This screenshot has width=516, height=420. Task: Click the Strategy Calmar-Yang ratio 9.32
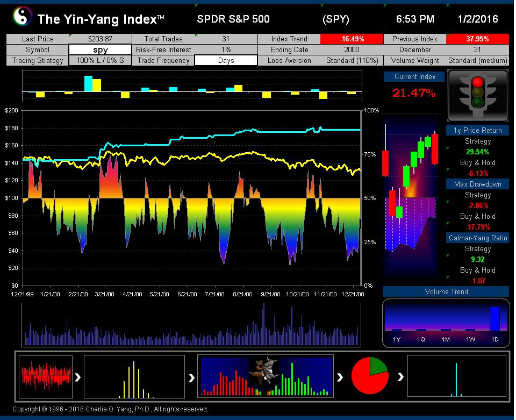click(x=477, y=259)
